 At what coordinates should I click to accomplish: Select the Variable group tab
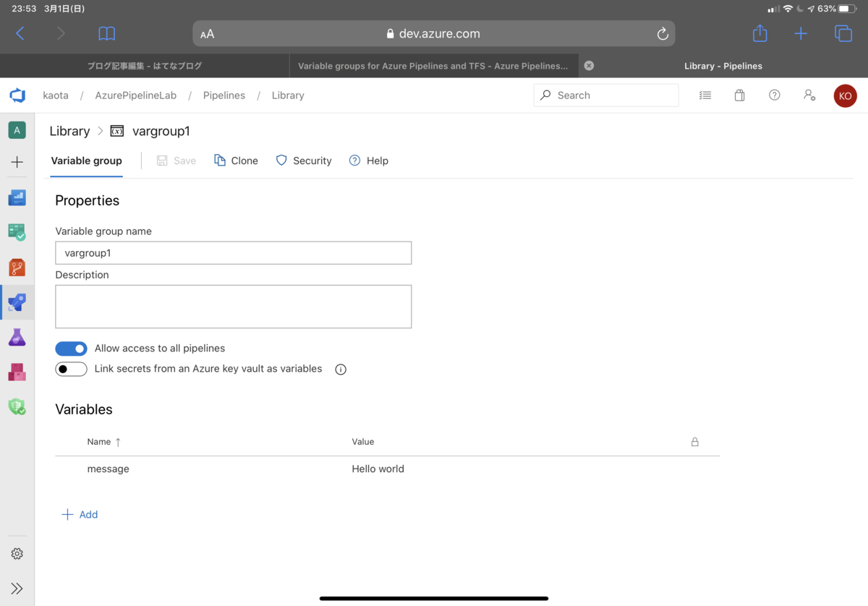click(87, 161)
